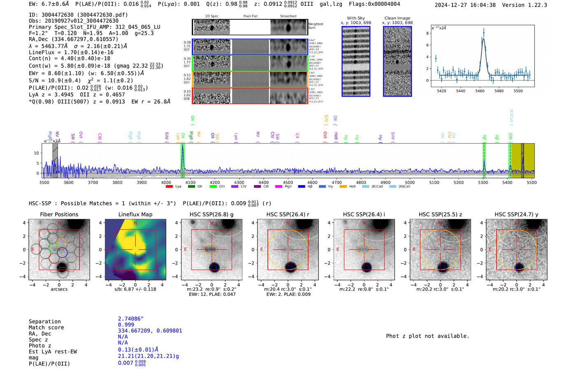Click the green Hβ marker near 5300 Å
Viewport: 576px width, 392px height.
coord(484,160)
